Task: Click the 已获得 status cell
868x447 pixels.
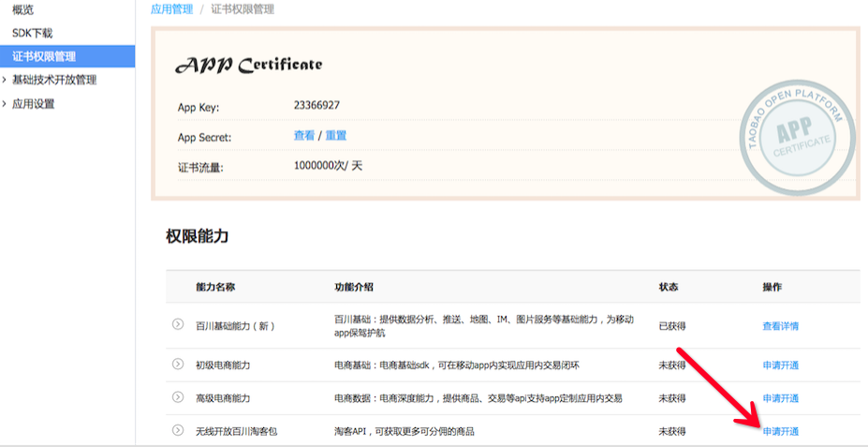Action: 672,326
